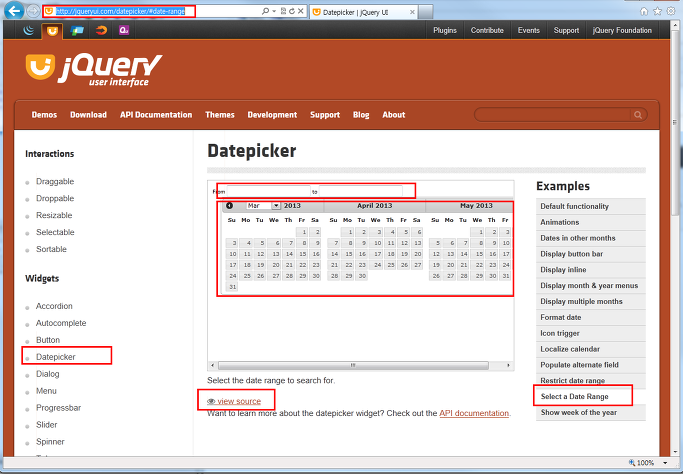Click the demo scrollbar right arrow

pyautogui.click(x=508, y=366)
